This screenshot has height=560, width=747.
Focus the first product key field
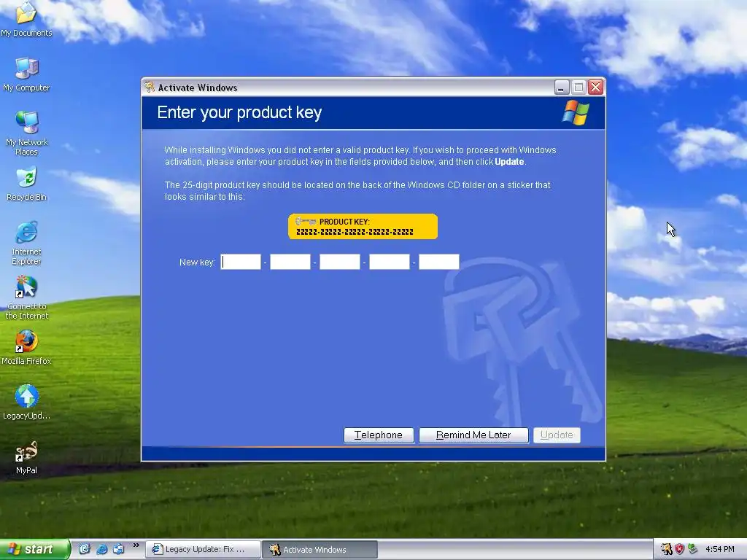coord(241,262)
